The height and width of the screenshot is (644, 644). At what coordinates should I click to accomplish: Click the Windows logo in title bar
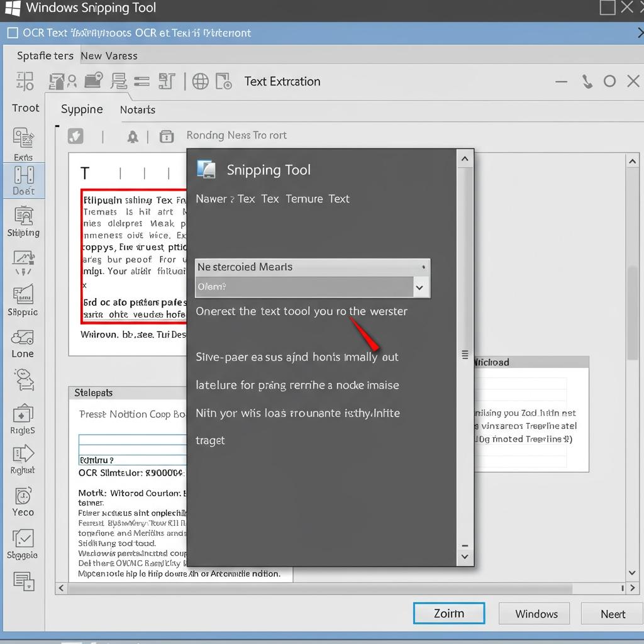tap(13, 8)
